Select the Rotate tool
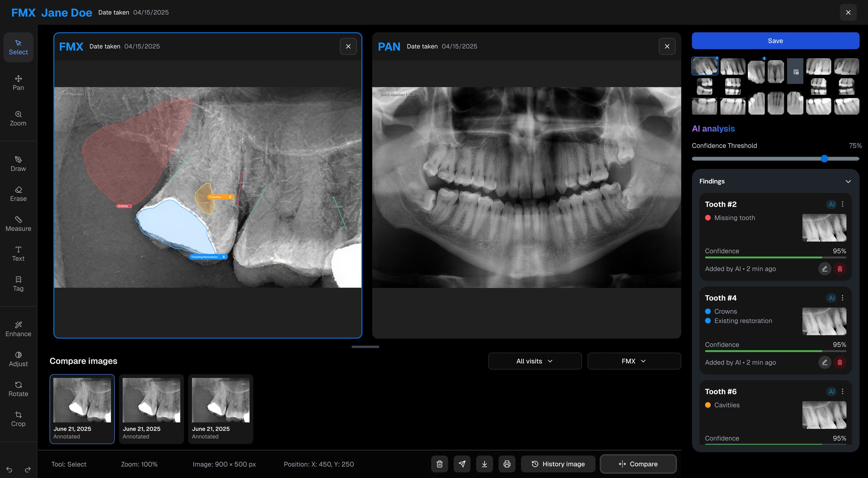 18,389
